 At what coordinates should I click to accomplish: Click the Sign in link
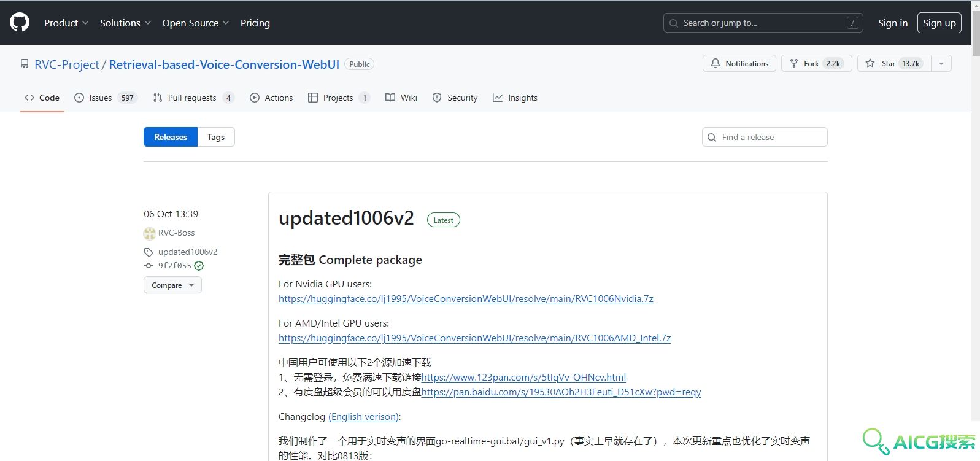point(892,23)
